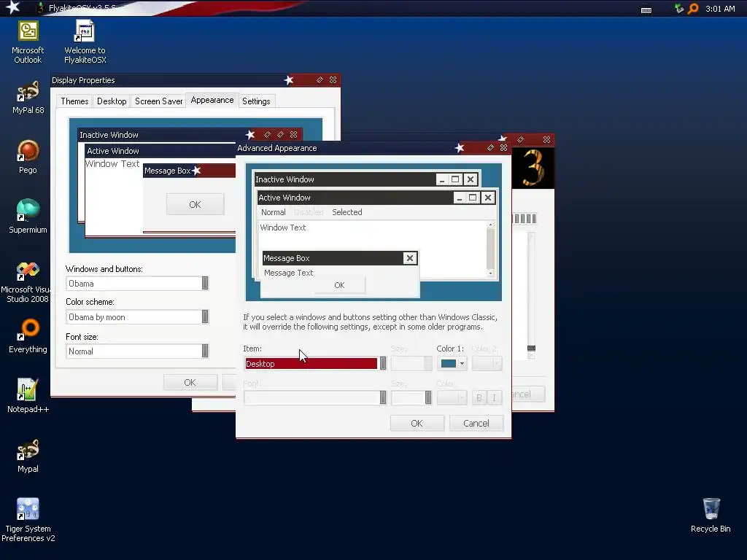The width and height of the screenshot is (747, 560).
Task: Click the keyboard icon in the system tray
Action: (646, 9)
